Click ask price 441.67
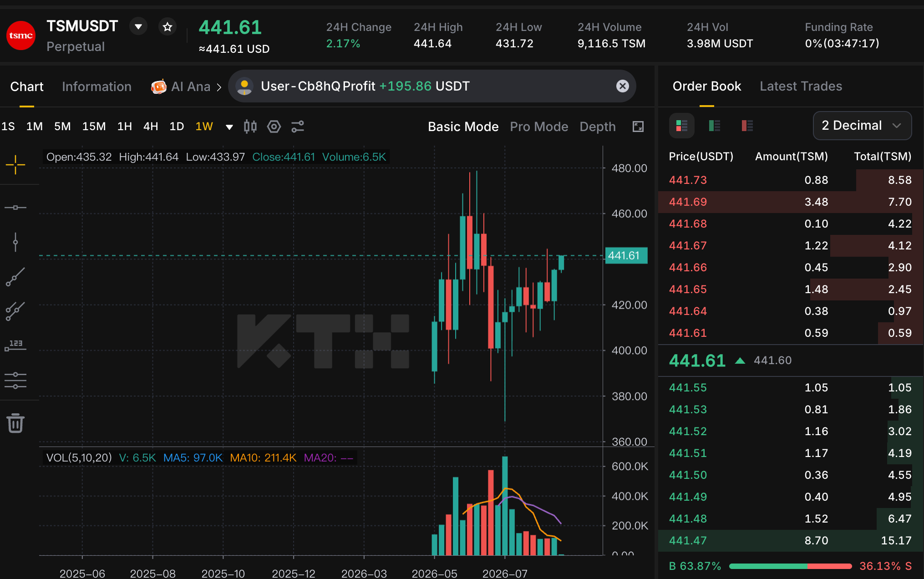 pos(688,245)
